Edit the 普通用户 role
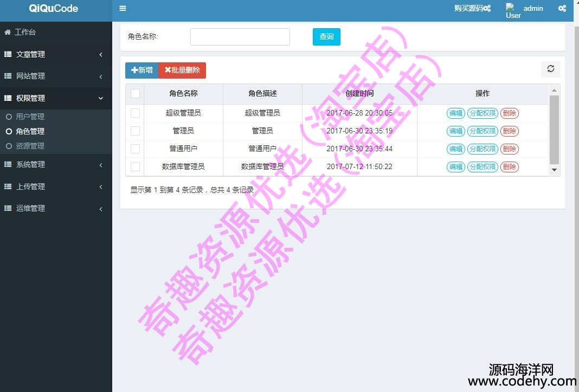The width and height of the screenshot is (579, 392). (456, 149)
